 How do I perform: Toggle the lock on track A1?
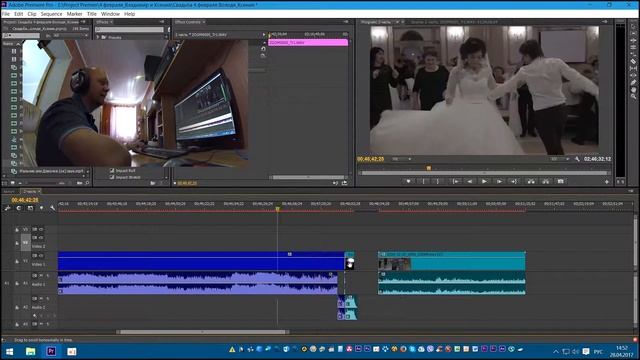[17, 283]
